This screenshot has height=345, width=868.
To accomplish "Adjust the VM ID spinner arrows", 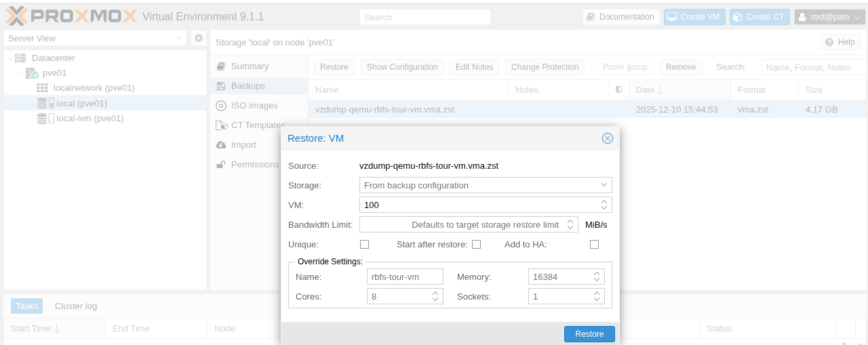I will coord(604,205).
